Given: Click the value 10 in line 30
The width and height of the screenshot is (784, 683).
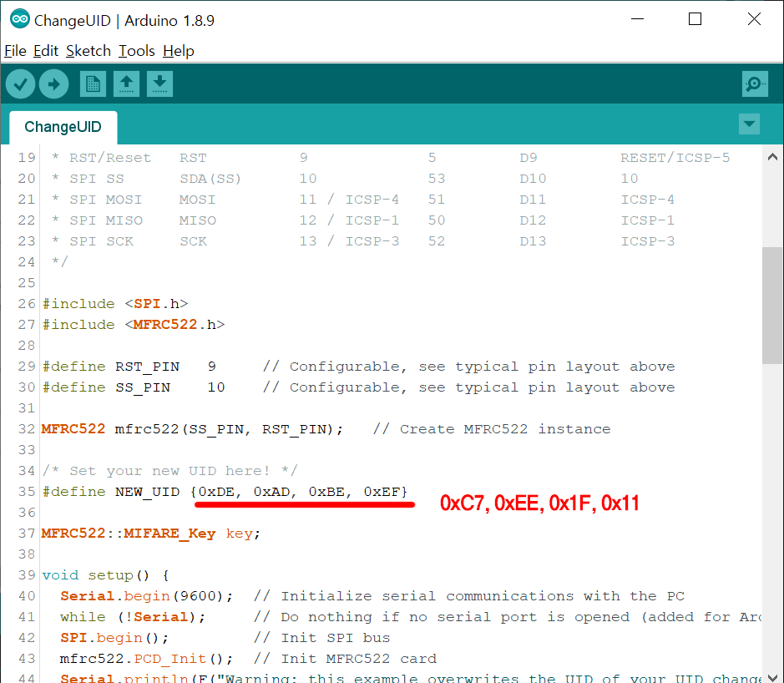Looking at the screenshot, I should (216, 388).
